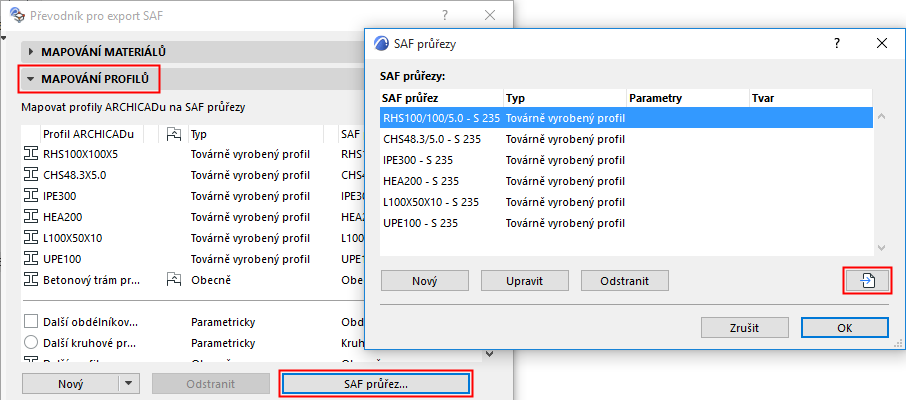The width and height of the screenshot is (906, 400).
Task: Collapse the Mapování profilů section
Action: (31, 78)
